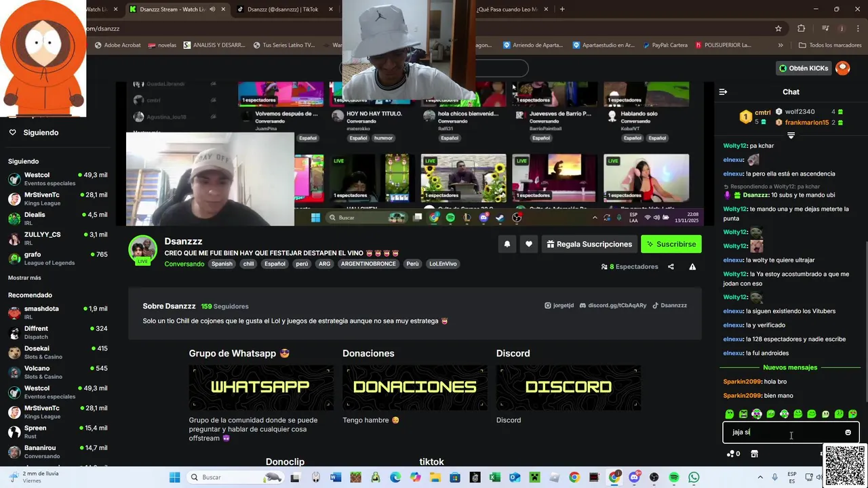Image resolution: width=868 pixels, height=488 pixels.
Task: Click the green Suscribirse button
Action: [x=671, y=244]
